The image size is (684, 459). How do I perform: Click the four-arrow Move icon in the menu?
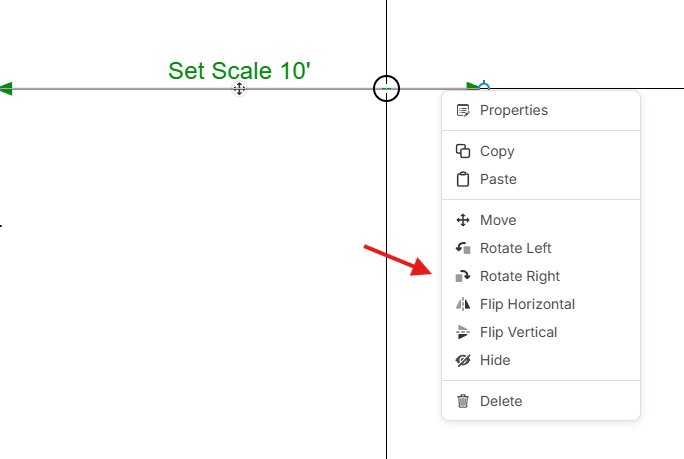463,220
